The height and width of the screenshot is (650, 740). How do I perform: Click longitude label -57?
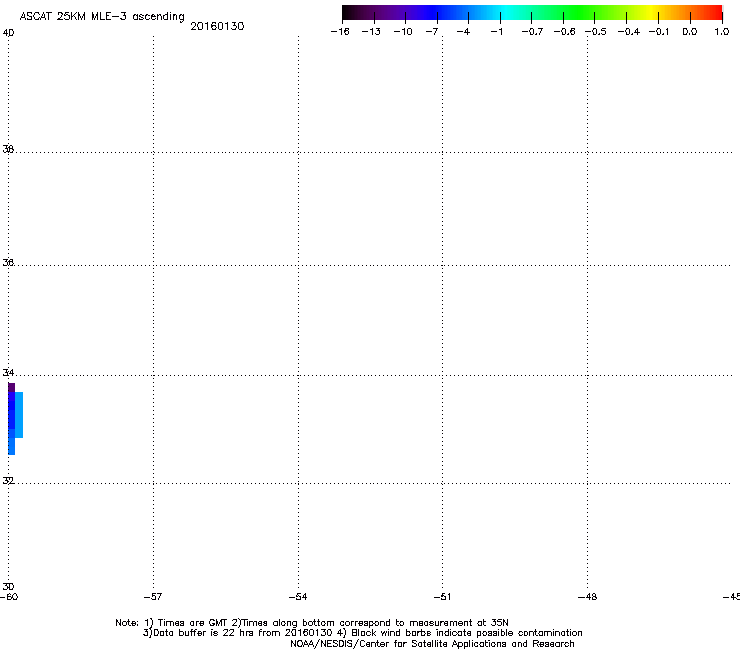point(153,597)
